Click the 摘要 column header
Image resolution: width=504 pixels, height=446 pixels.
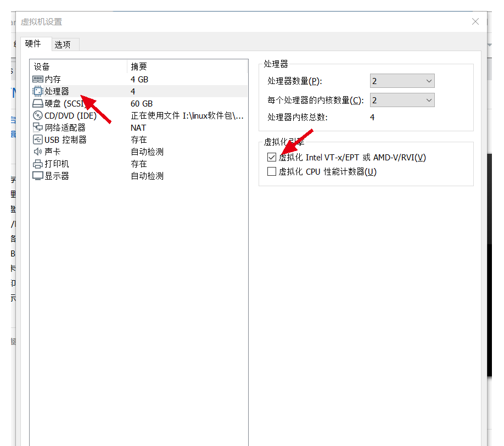137,66
